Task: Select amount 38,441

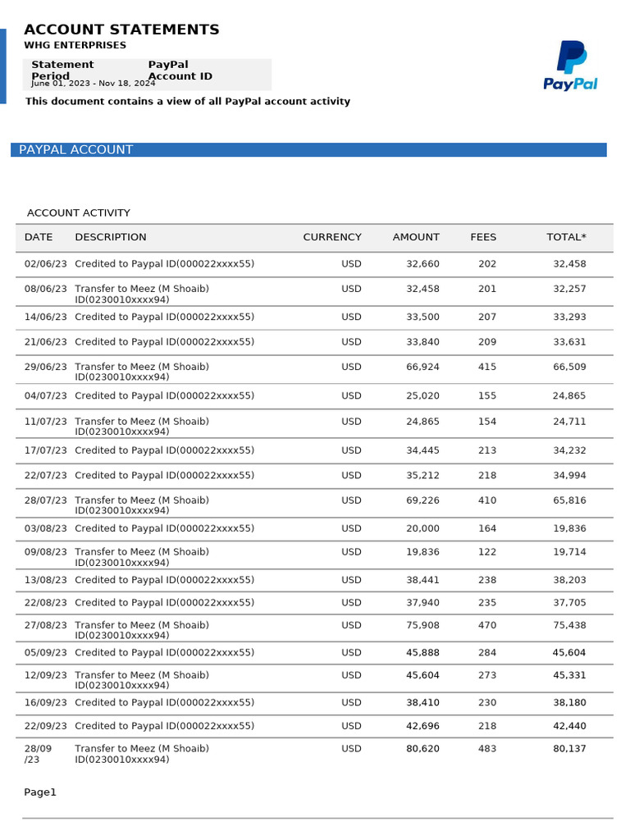Action: tap(422, 580)
